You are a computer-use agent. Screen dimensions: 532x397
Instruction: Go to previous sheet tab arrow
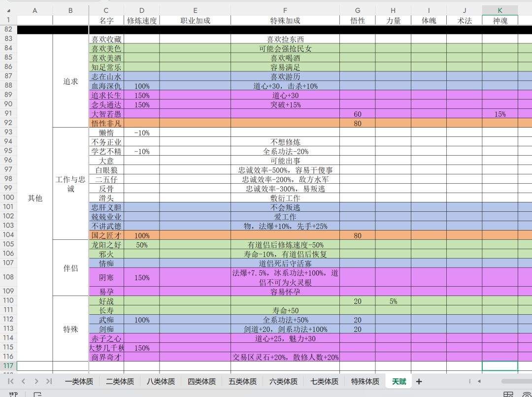(x=23, y=381)
